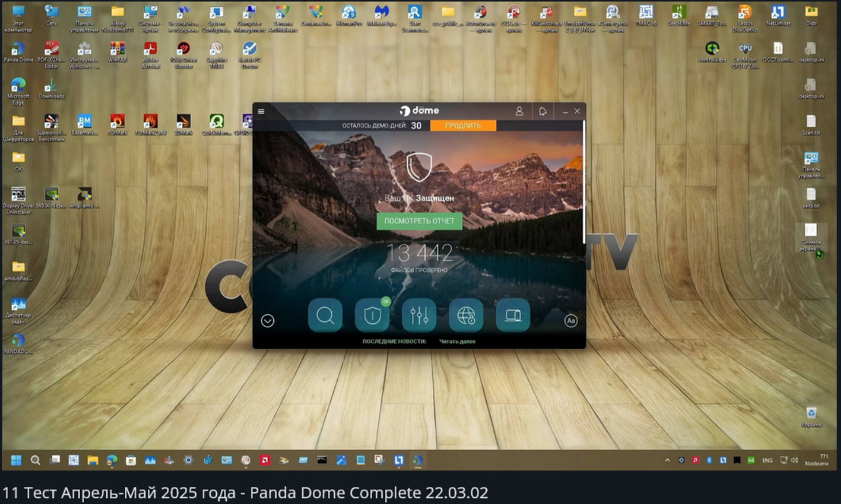Click the protection status shield icon
The height and width of the screenshot is (504, 841).
pos(419,167)
